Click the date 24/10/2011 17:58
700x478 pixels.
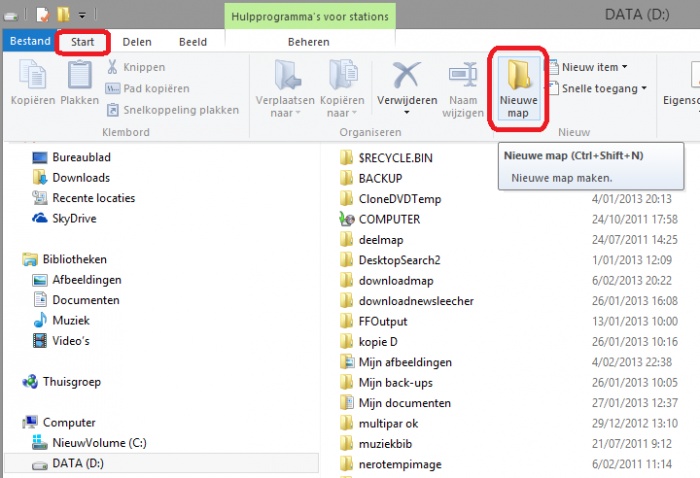tap(635, 219)
